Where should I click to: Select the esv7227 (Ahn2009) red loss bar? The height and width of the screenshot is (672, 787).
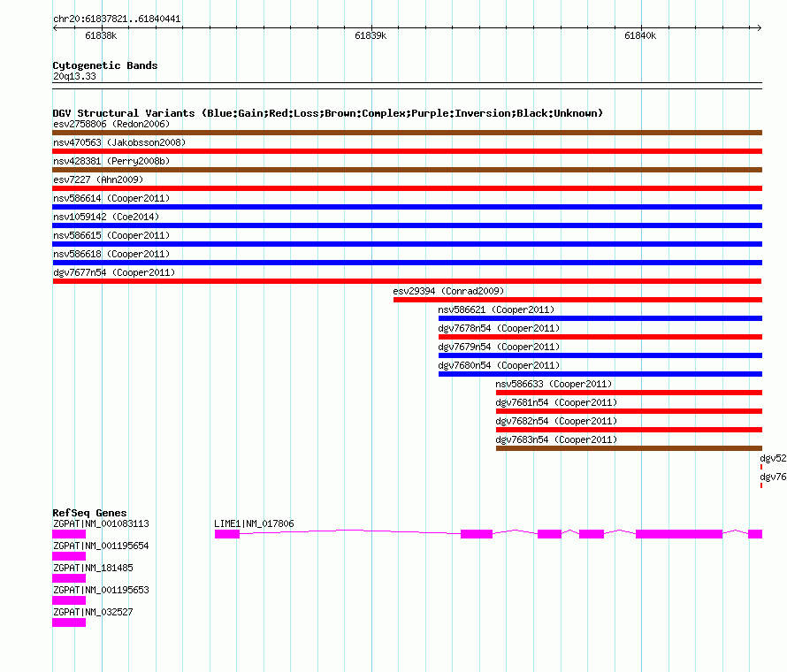pos(407,188)
